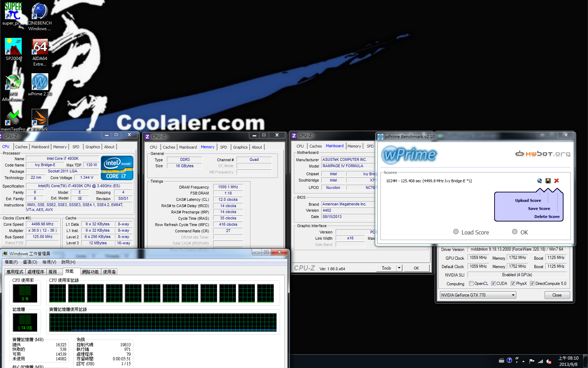The width and height of the screenshot is (588, 368).
Task: Click the Z icon in the Memory CPU-Z title bar
Action: coord(147,136)
